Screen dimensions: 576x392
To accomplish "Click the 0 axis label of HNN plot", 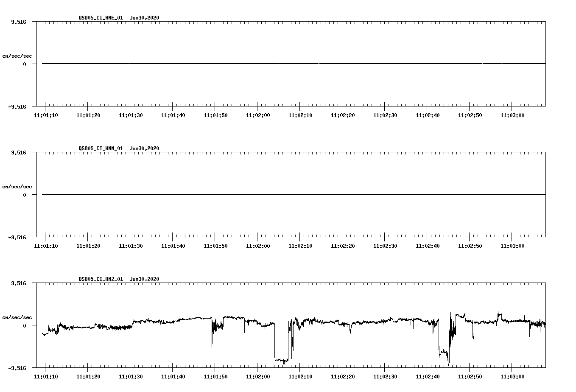I will click(x=25, y=195).
